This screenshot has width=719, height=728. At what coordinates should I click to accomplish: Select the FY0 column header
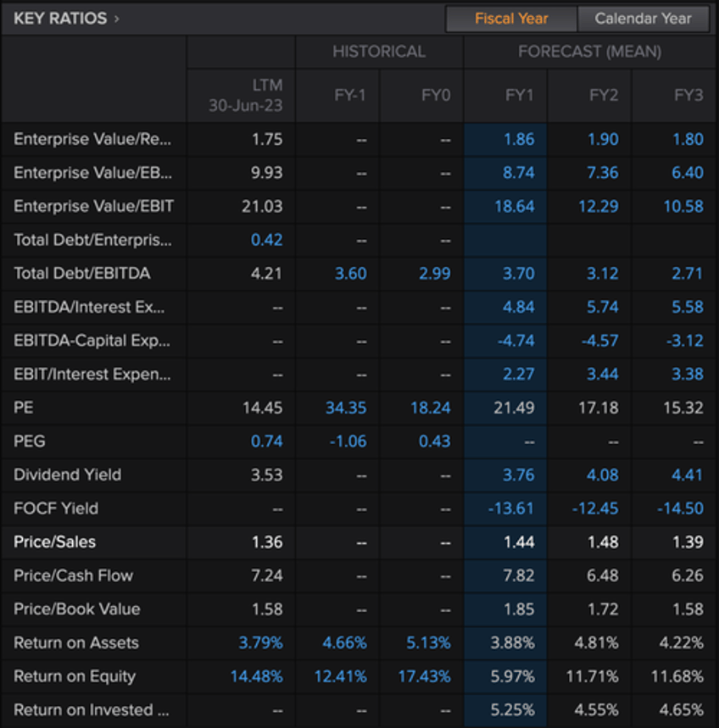pyautogui.click(x=436, y=95)
